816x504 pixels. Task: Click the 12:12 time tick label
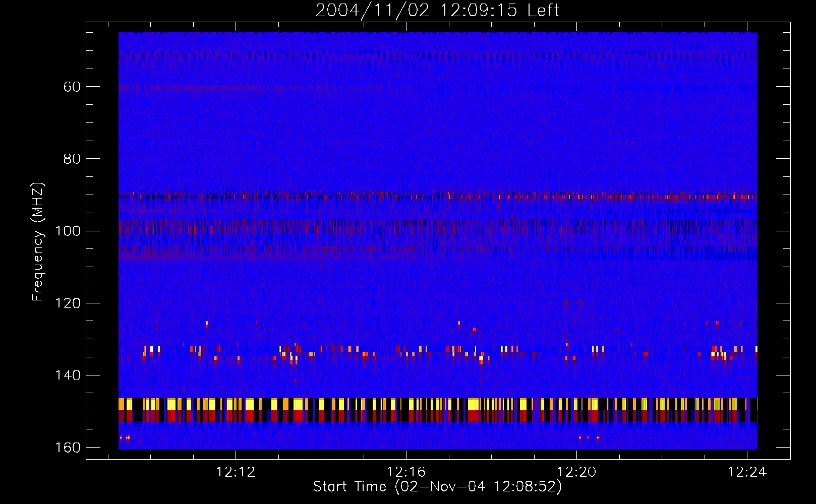(x=236, y=472)
